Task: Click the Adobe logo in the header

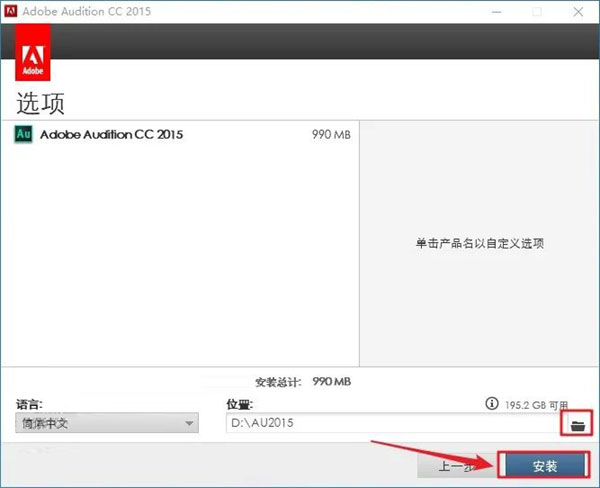Action: (33, 52)
